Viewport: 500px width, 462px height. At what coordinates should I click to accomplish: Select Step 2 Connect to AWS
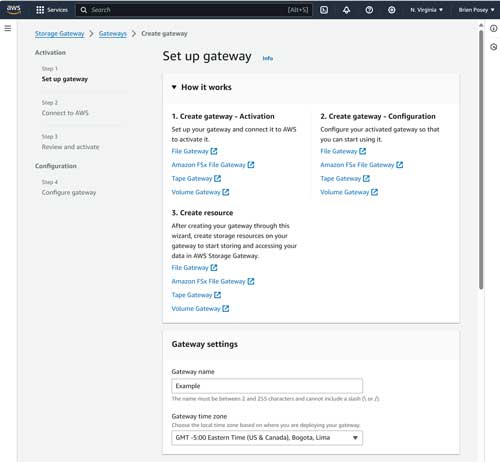(65, 113)
